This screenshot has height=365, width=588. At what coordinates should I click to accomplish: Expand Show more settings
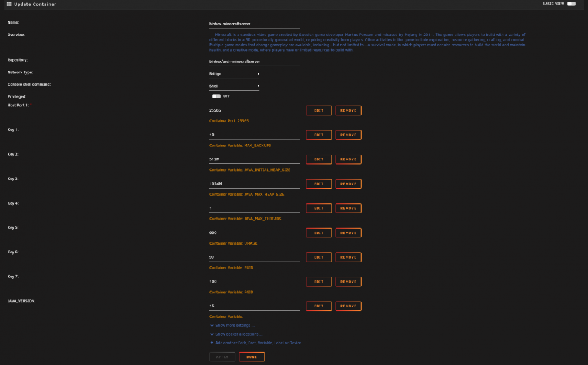click(235, 325)
